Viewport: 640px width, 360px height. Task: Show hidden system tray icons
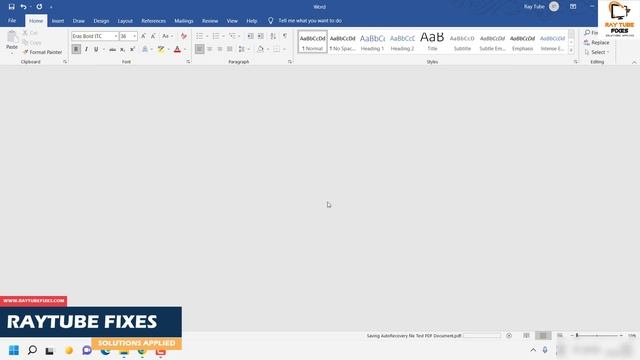click(533, 350)
